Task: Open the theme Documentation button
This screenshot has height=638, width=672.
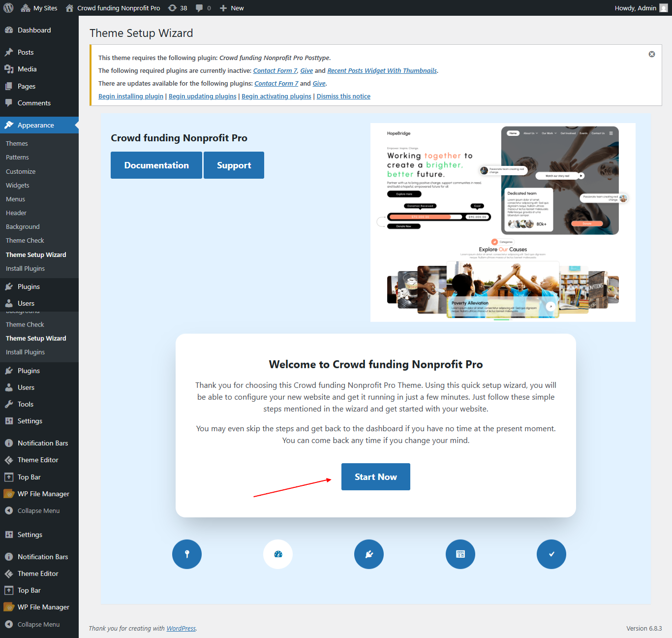Action: [x=156, y=165]
